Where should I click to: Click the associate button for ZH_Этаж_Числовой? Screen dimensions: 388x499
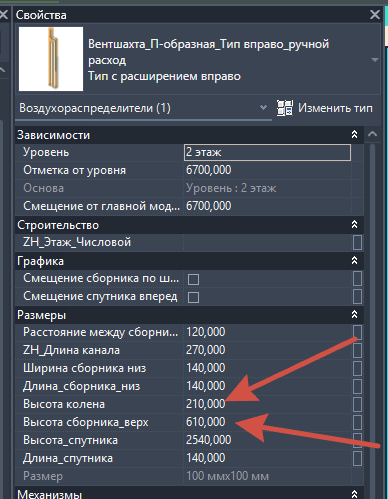357,242
